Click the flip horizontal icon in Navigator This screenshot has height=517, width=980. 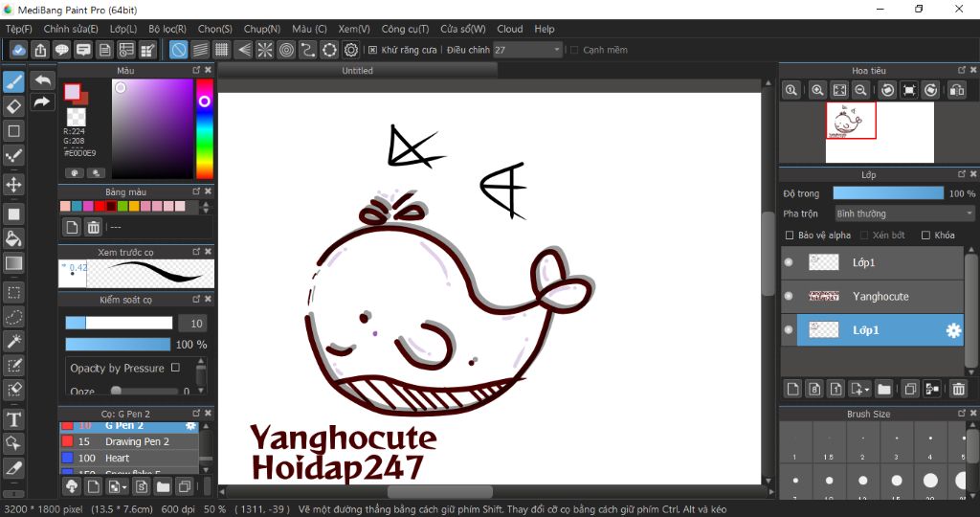[x=956, y=90]
